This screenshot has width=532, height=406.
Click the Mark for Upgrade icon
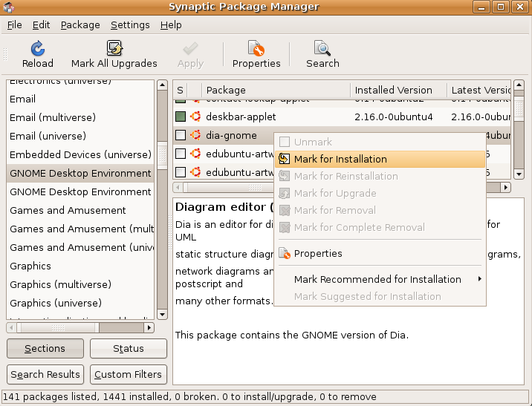pos(285,193)
